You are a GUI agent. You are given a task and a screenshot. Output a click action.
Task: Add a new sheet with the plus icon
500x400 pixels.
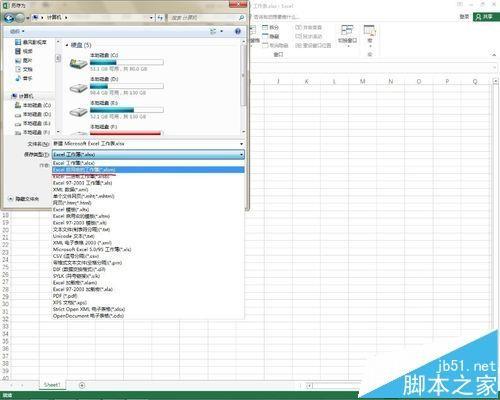click(x=82, y=385)
